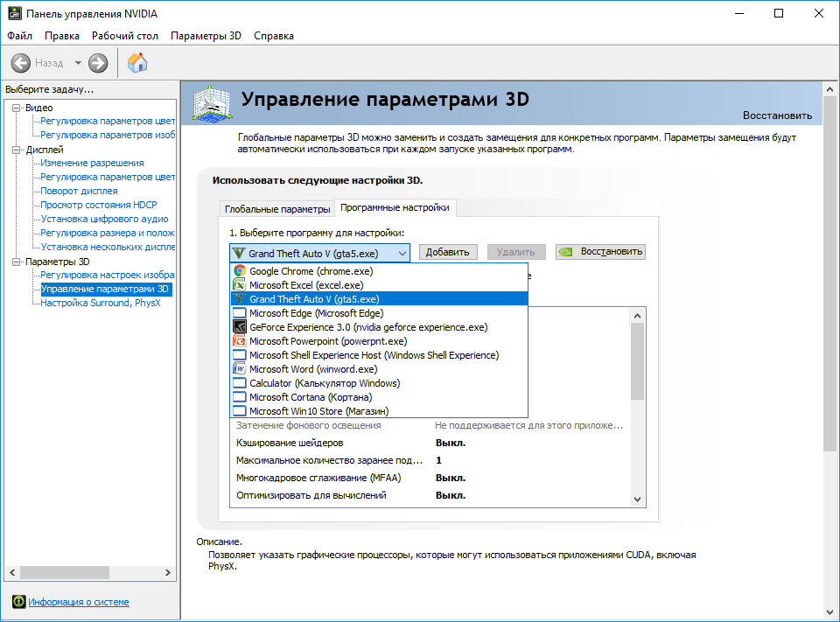Click the Добавить button
Viewport: 840px width, 622px height.
(448, 252)
